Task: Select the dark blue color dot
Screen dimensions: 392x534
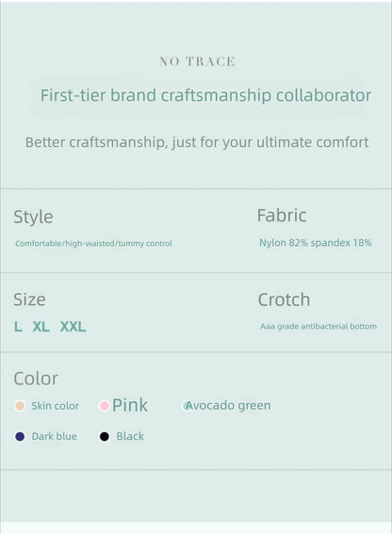Action: 20,436
